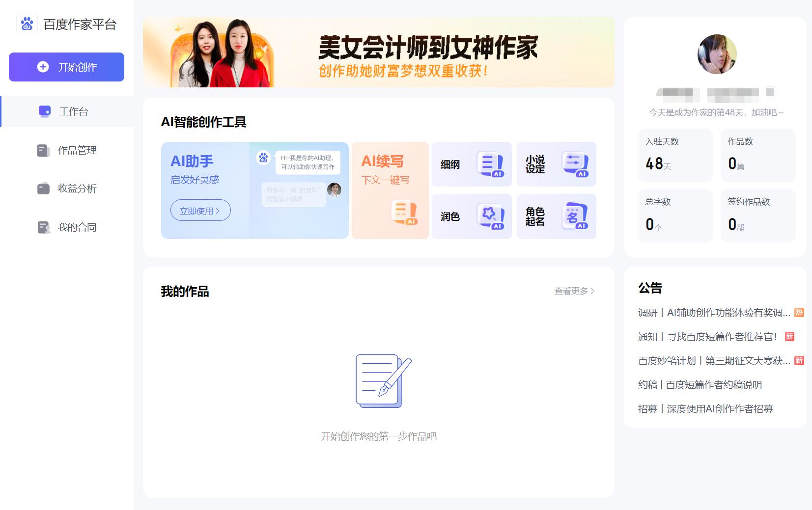Click the 小说设定 AI settings icon

pos(575,164)
